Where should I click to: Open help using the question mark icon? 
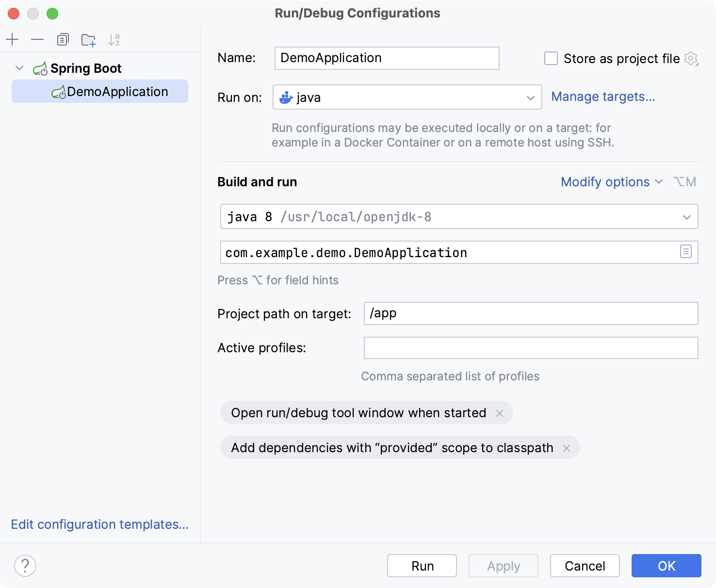click(x=25, y=566)
